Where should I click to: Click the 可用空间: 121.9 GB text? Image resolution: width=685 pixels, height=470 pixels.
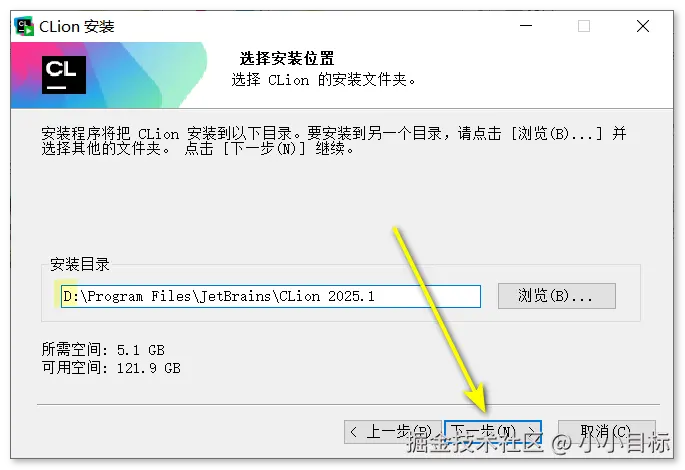(111, 368)
